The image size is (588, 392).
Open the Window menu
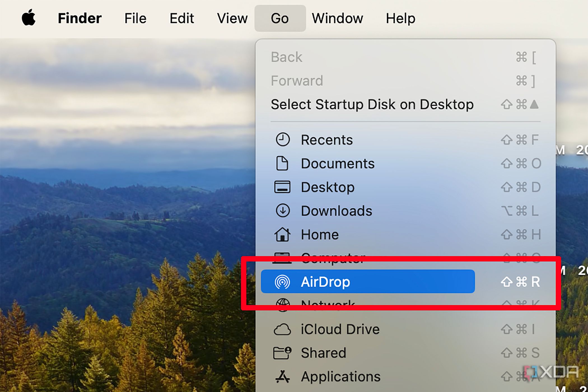337,18
